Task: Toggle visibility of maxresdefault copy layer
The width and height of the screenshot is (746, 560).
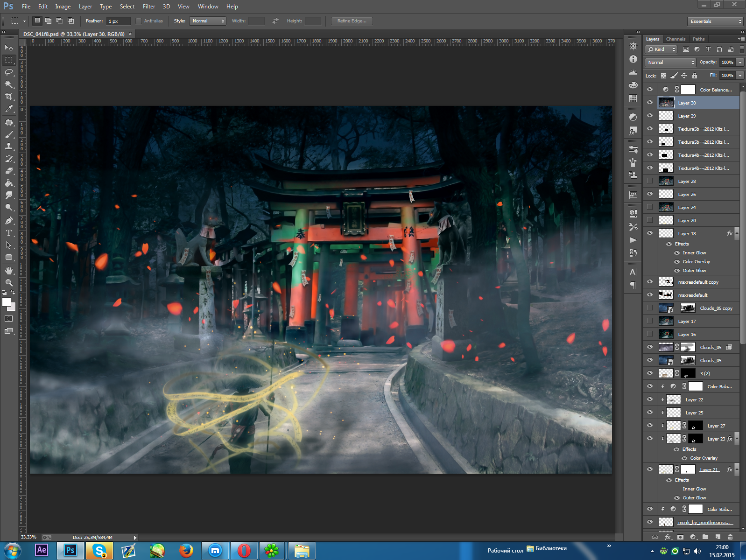Action: tap(650, 282)
